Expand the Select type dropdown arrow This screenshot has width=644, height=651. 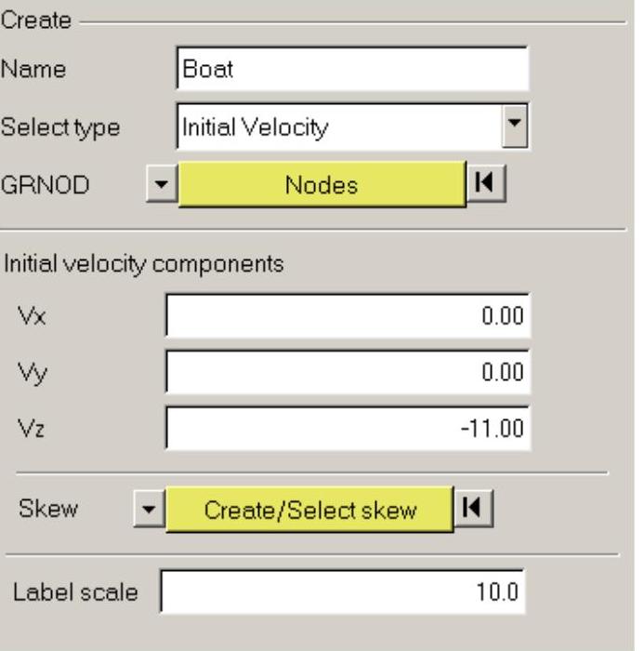515,126
